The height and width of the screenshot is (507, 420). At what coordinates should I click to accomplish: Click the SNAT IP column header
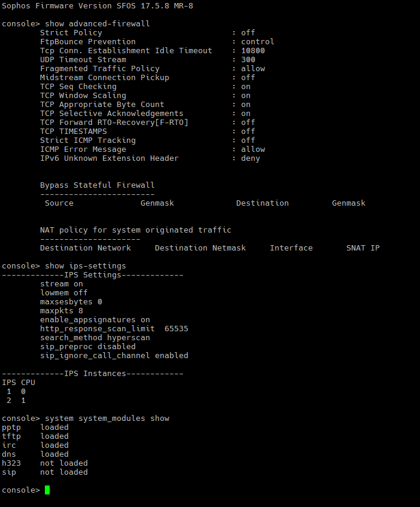click(363, 248)
